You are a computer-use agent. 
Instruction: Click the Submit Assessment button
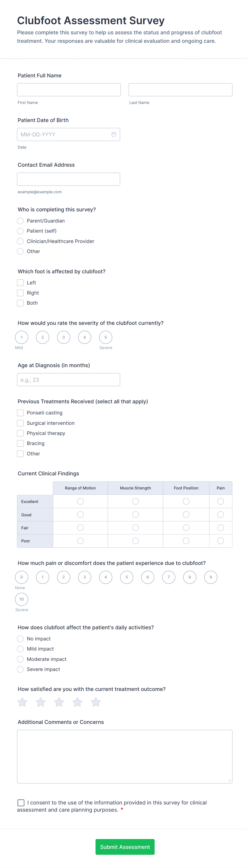click(x=125, y=847)
